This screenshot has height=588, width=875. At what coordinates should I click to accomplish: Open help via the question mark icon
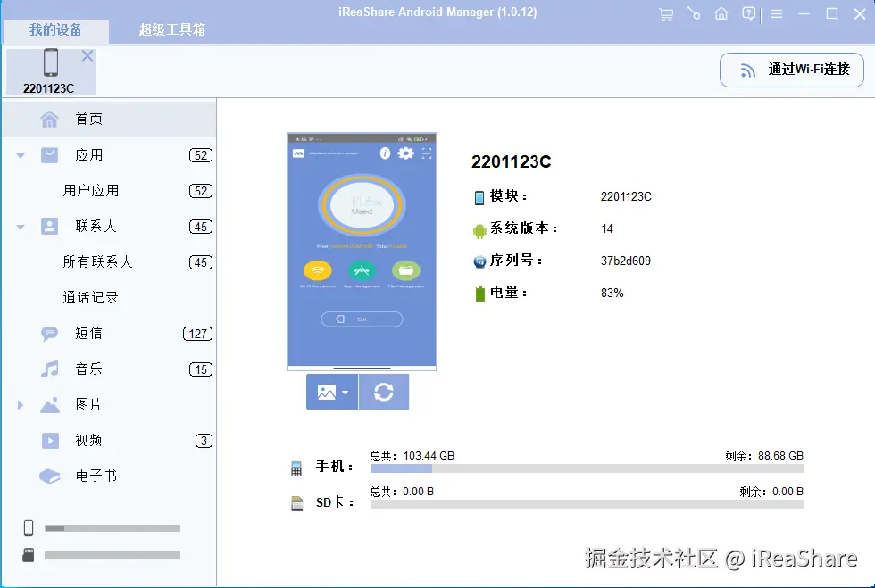click(x=749, y=14)
